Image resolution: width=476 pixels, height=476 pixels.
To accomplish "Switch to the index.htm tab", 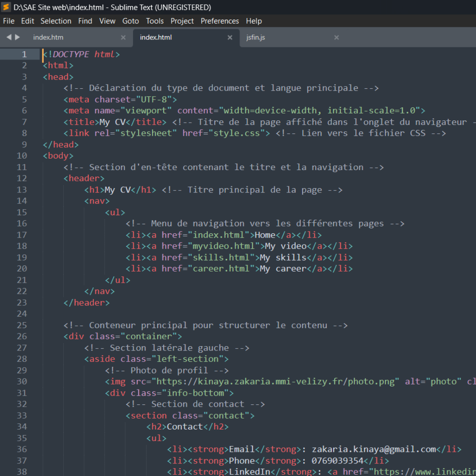I will pyautogui.click(x=48, y=38).
